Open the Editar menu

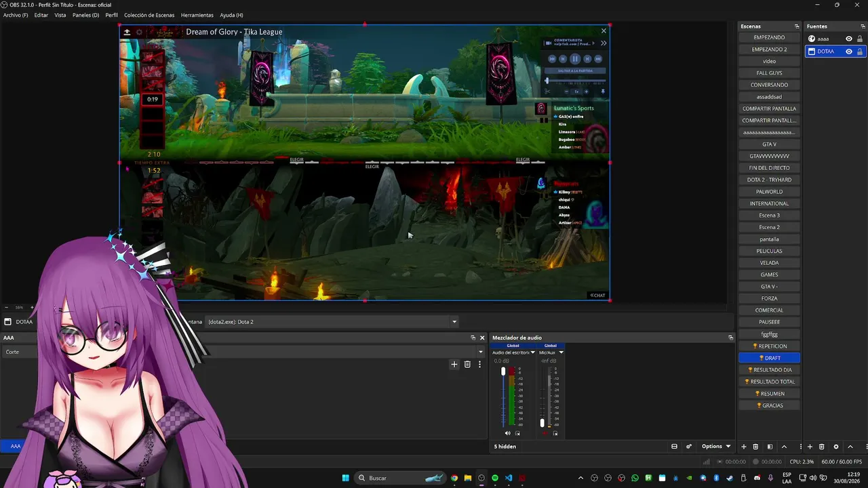pos(41,15)
